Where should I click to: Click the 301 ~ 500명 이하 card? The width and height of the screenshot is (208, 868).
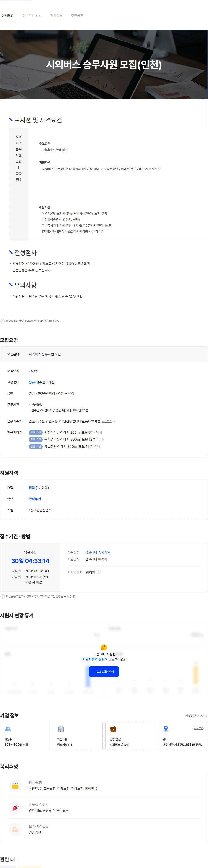25,736
